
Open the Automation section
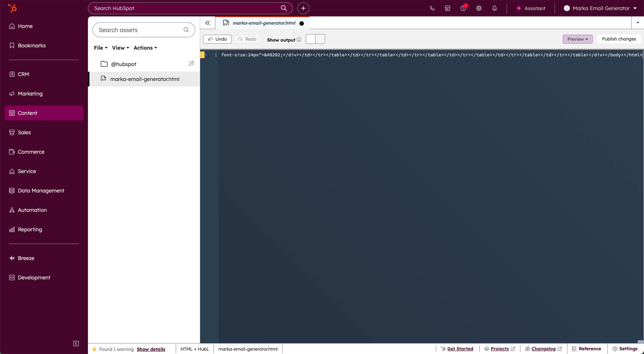pyautogui.click(x=32, y=210)
